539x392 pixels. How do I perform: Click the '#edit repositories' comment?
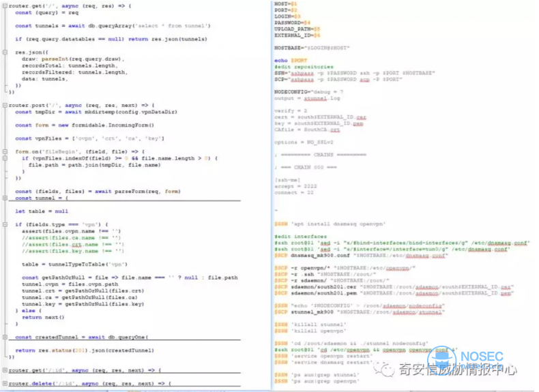point(304,67)
